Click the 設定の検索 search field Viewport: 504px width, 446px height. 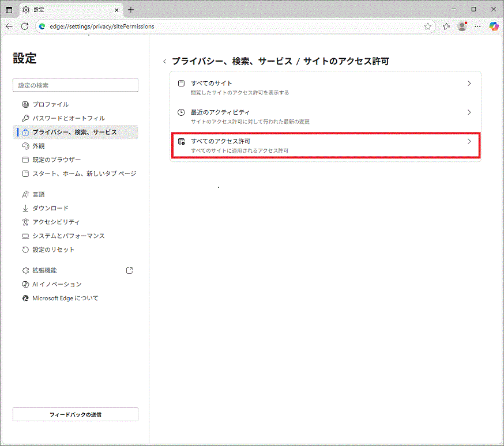coord(76,85)
